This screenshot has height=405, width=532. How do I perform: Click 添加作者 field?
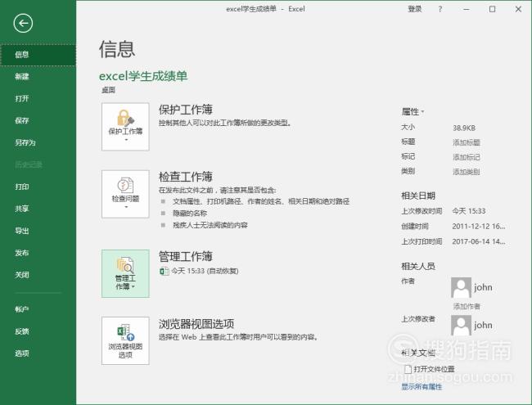(467, 307)
